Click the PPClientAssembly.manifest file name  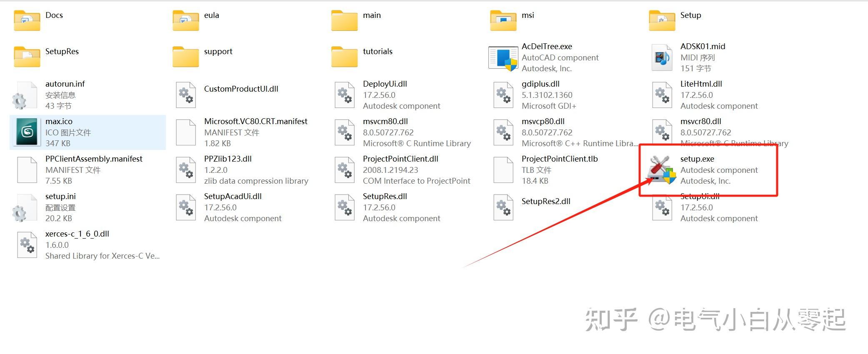click(x=94, y=159)
